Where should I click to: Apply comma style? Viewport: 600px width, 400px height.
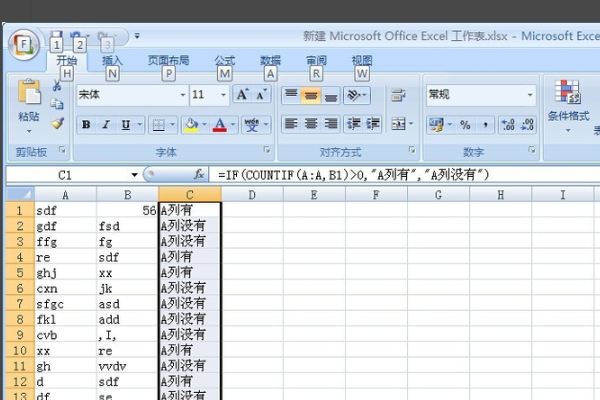485,124
